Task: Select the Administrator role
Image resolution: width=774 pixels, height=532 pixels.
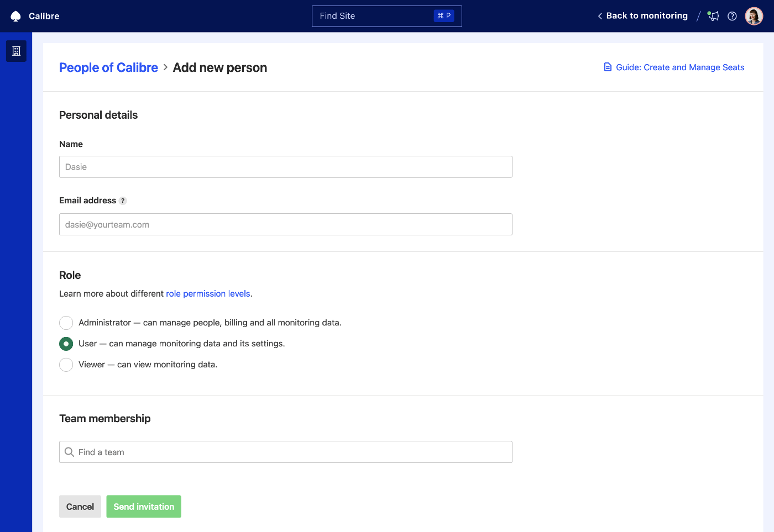Action: [x=66, y=323]
